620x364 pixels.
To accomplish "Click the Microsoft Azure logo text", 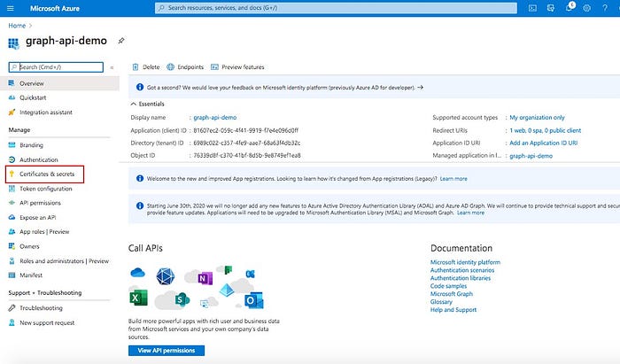I will pyautogui.click(x=55, y=8).
